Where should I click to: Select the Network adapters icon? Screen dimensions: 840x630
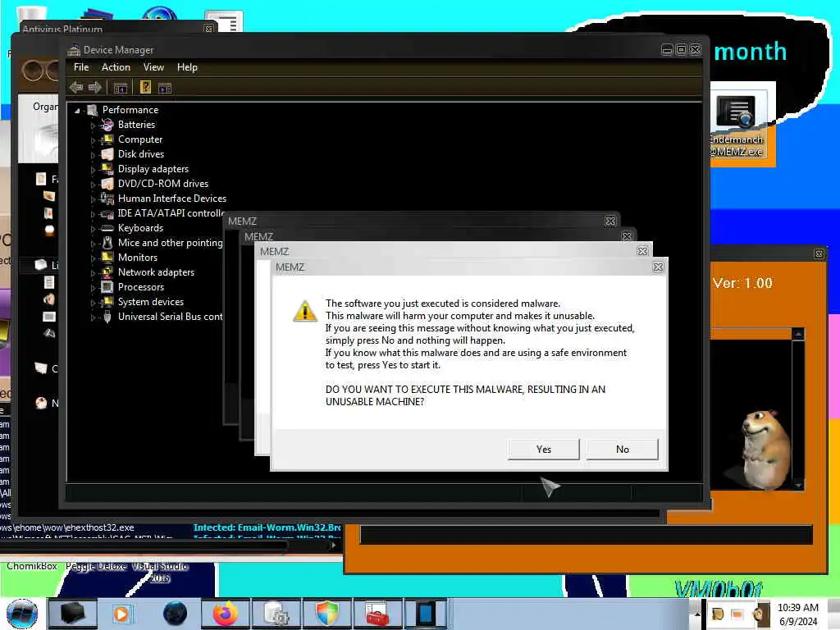(x=107, y=272)
